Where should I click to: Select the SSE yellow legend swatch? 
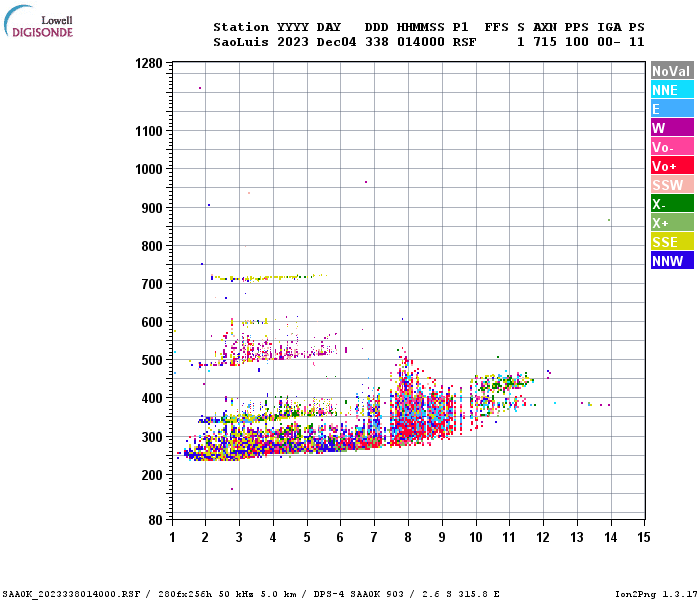pos(672,242)
